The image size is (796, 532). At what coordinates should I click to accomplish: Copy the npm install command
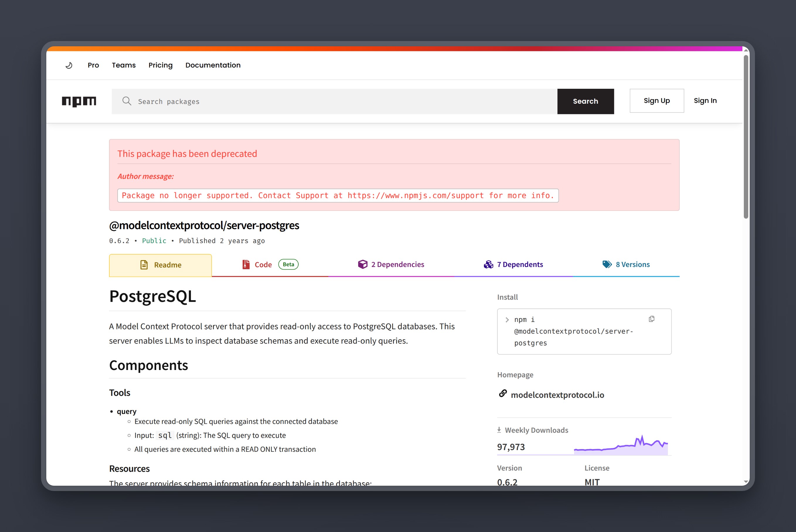click(x=652, y=319)
